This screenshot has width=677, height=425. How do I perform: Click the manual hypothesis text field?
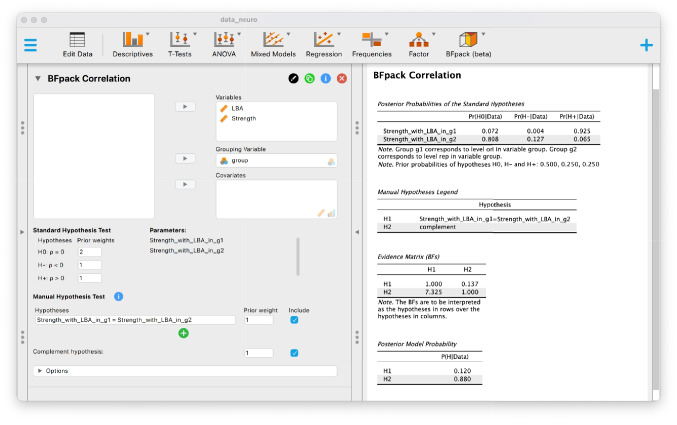pyautogui.click(x=135, y=320)
